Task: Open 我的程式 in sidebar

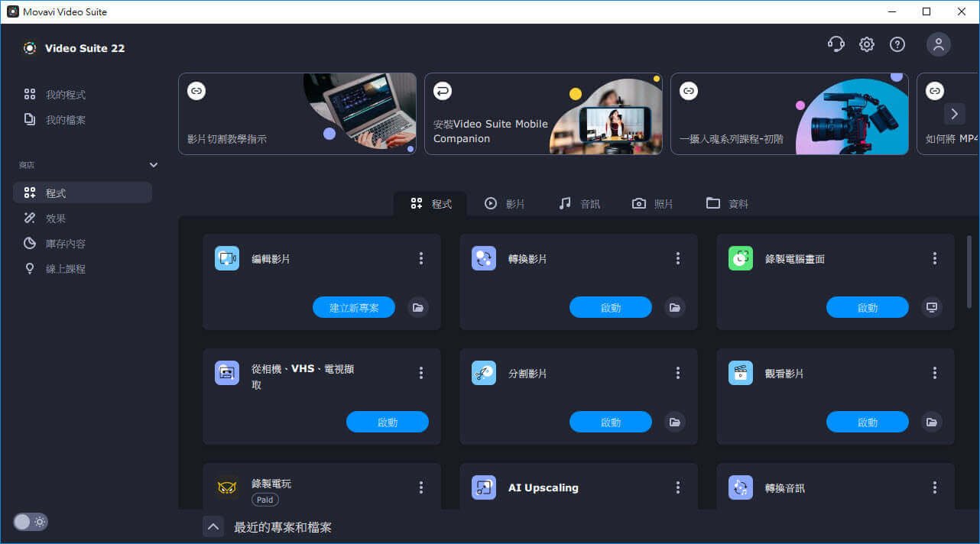Action: click(83, 95)
